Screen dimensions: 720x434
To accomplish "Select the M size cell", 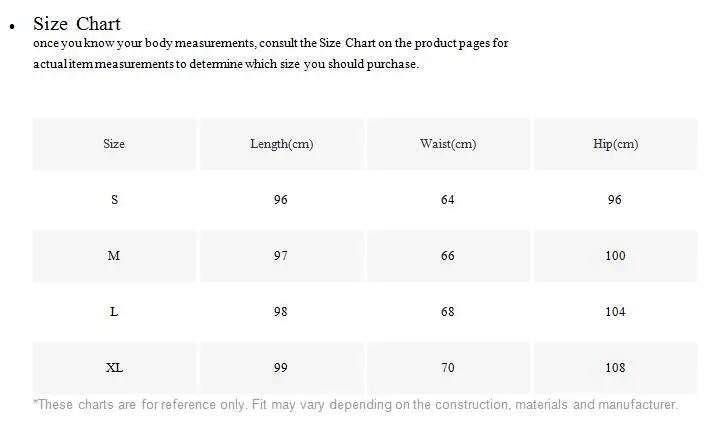I will 114,256.
